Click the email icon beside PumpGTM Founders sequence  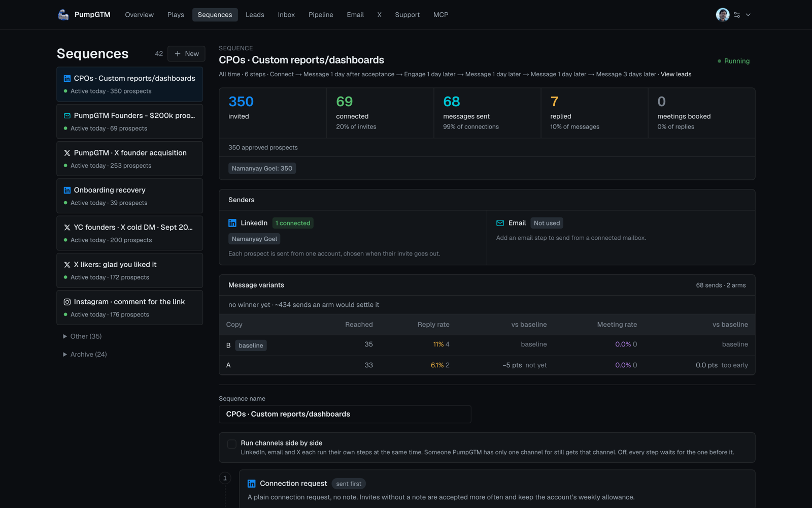[x=67, y=116]
